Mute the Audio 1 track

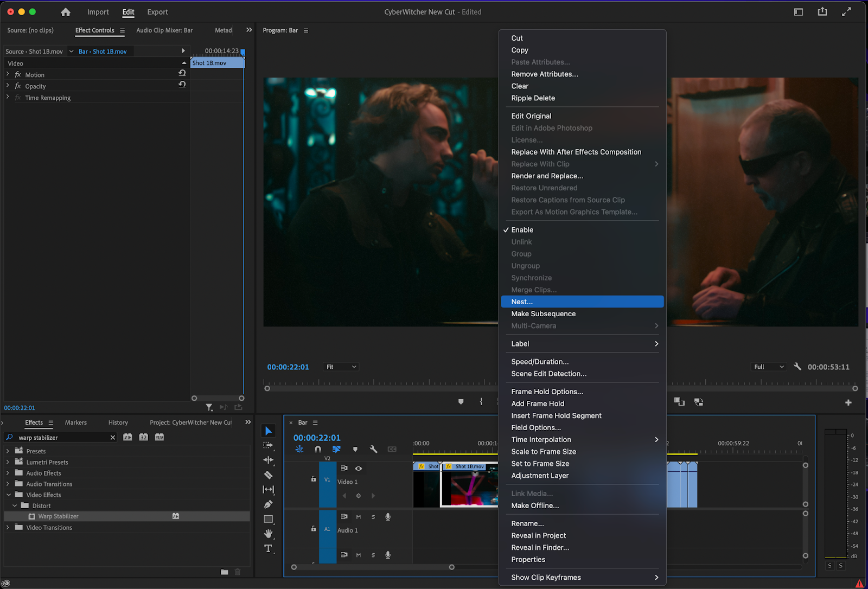[x=359, y=517]
